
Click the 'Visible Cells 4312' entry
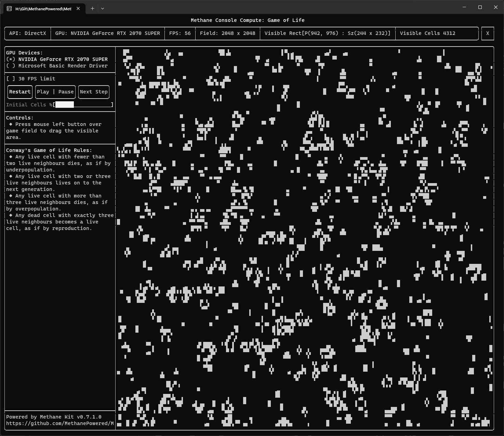tap(427, 33)
